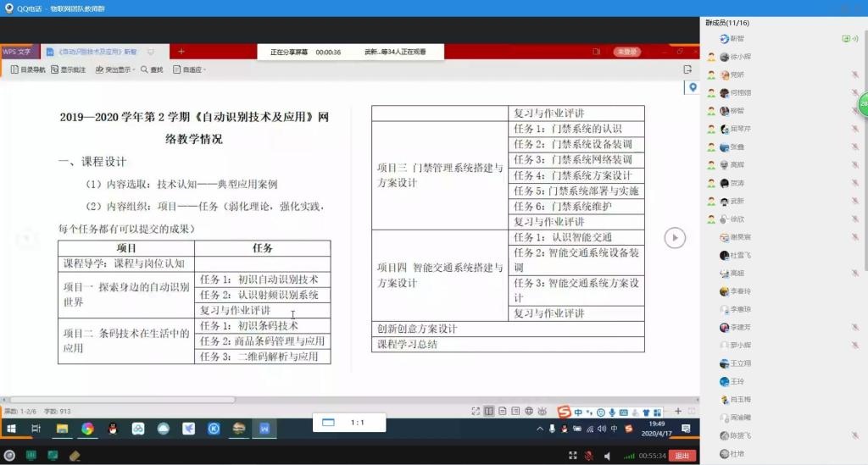Click the 未登录 login button
The width and height of the screenshot is (868, 465).
point(626,52)
